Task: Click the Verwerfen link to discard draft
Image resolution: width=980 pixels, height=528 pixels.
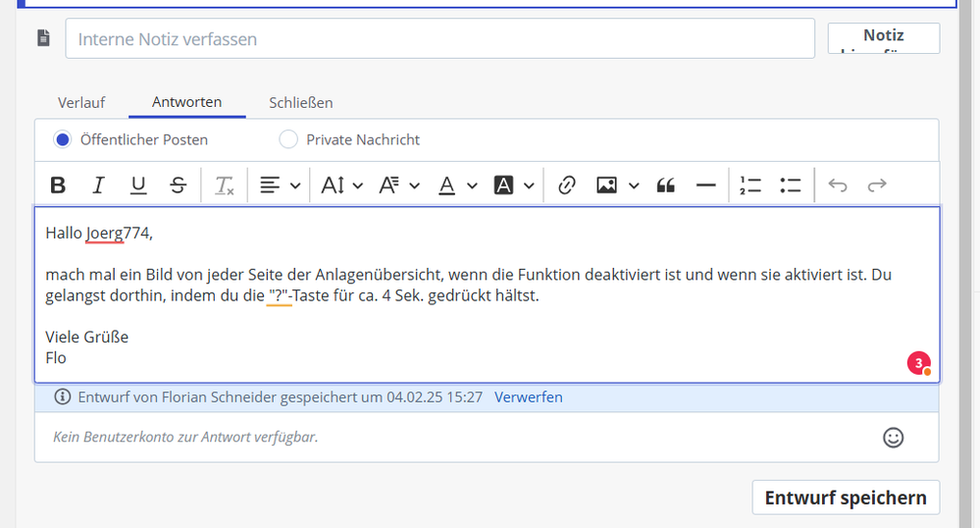Action: 528,397
